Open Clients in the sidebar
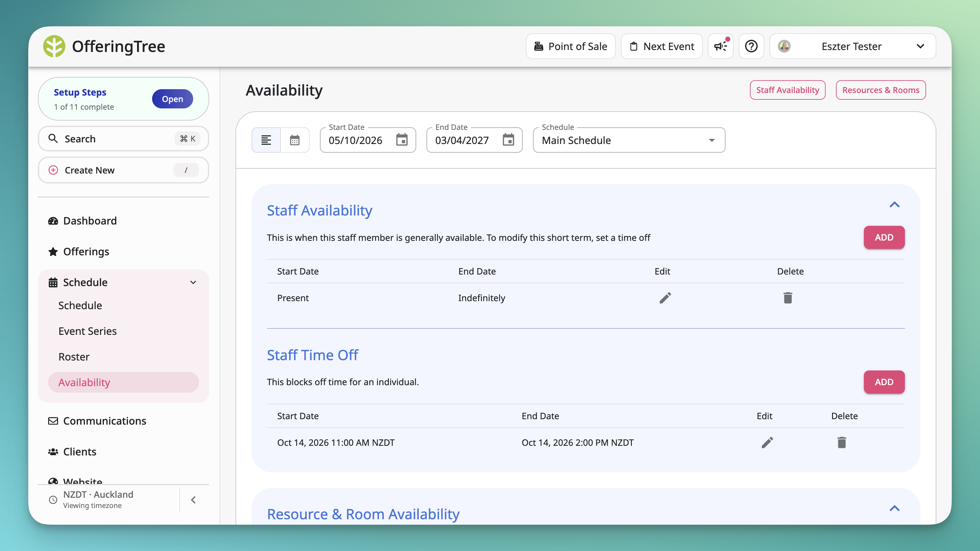This screenshot has width=980, height=551. click(x=123, y=451)
